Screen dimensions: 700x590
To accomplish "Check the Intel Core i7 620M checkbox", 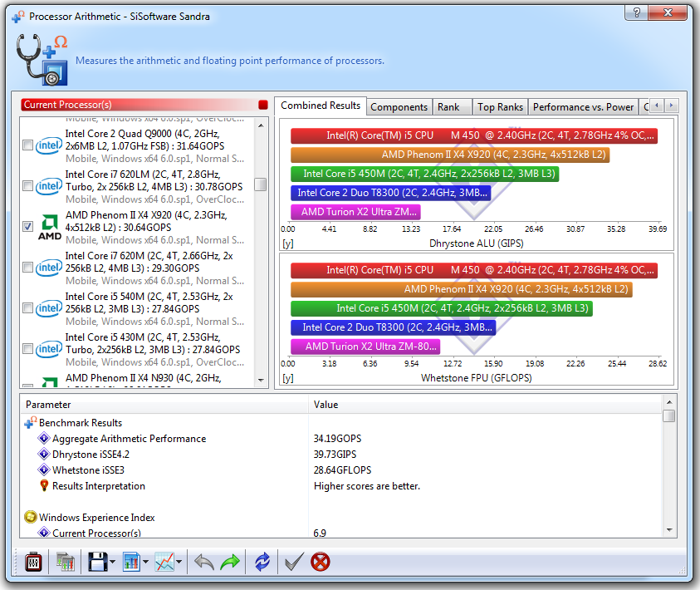I will pyautogui.click(x=27, y=267).
